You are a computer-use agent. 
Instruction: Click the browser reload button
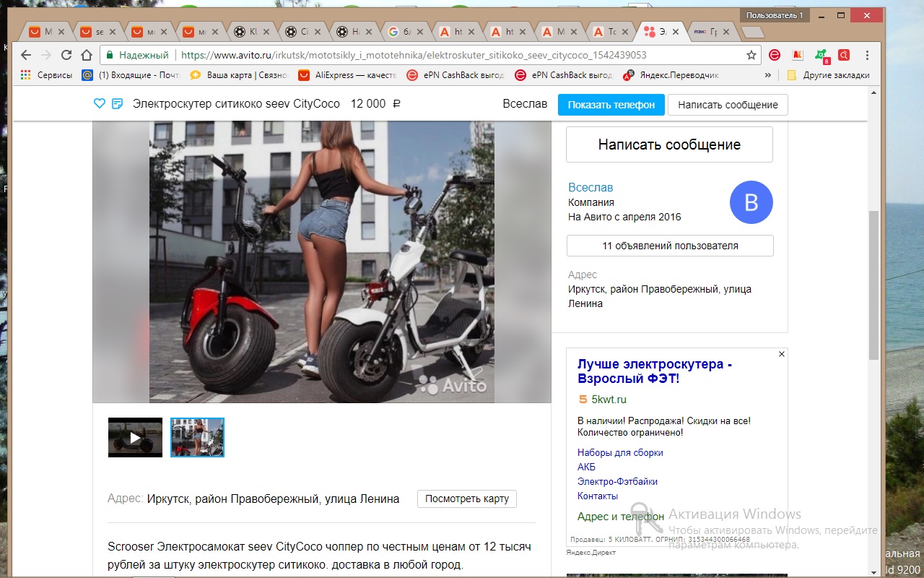pyautogui.click(x=66, y=55)
